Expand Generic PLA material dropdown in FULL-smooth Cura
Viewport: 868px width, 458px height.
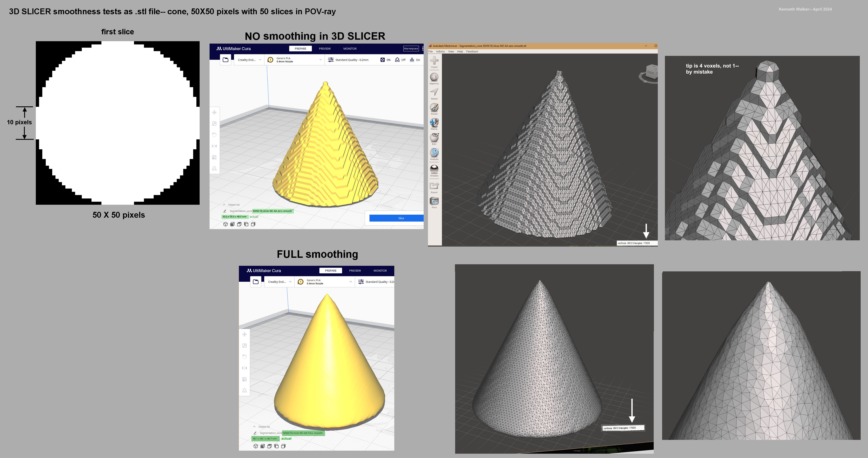325,282
